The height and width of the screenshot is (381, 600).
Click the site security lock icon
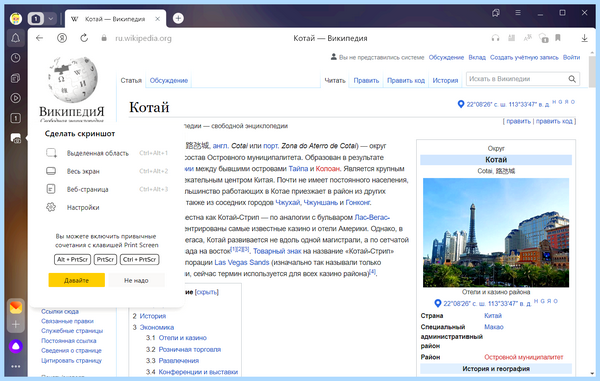pyautogui.click(x=104, y=38)
